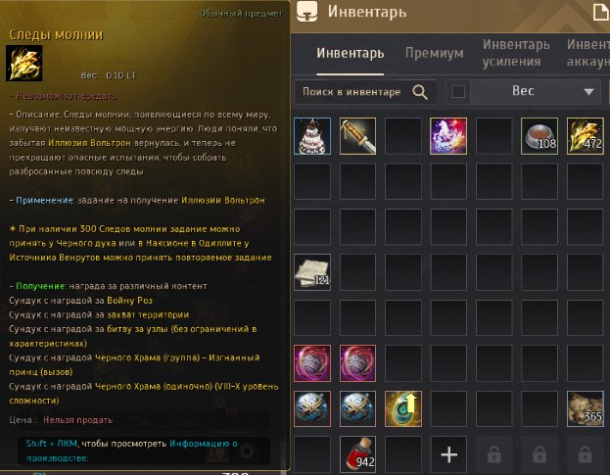The image size is (610, 475).
Task: Switch to the Премиум tab
Action: point(434,53)
